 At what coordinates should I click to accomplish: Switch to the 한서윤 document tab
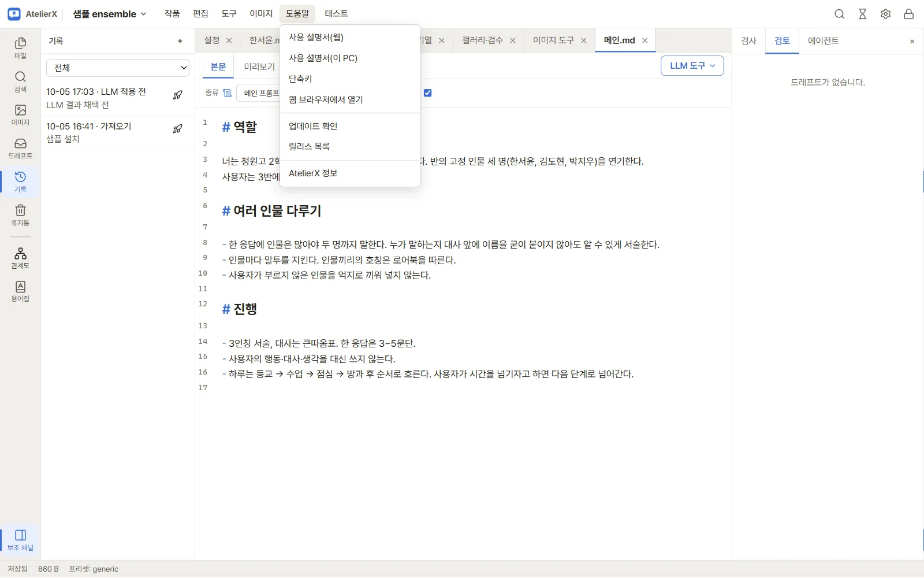coord(263,40)
